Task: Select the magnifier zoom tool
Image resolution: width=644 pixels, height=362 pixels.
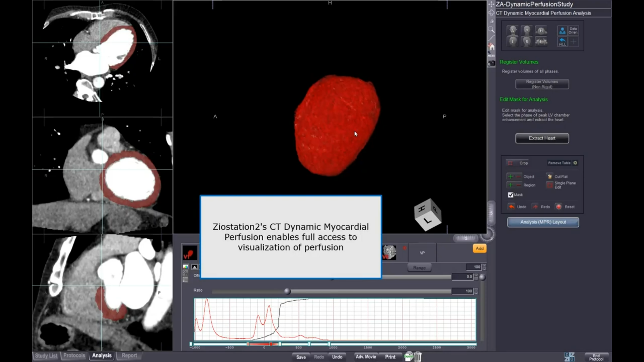Action: (491, 29)
